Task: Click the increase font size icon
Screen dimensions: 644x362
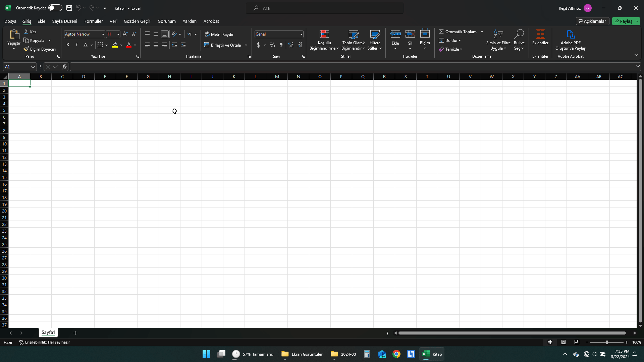Action: pyautogui.click(x=125, y=34)
